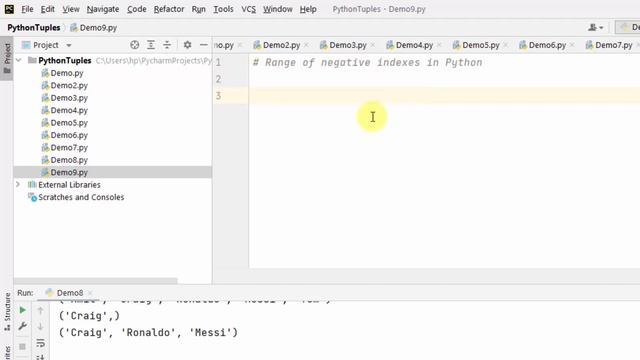The image size is (640, 360).
Task: Open the Tools menu
Action: coord(223,9)
